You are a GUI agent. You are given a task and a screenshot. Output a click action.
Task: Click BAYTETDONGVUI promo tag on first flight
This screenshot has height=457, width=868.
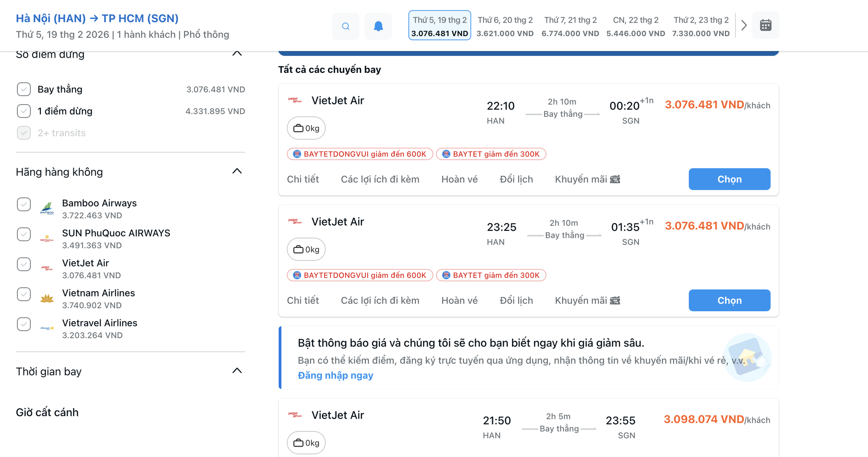(360, 154)
